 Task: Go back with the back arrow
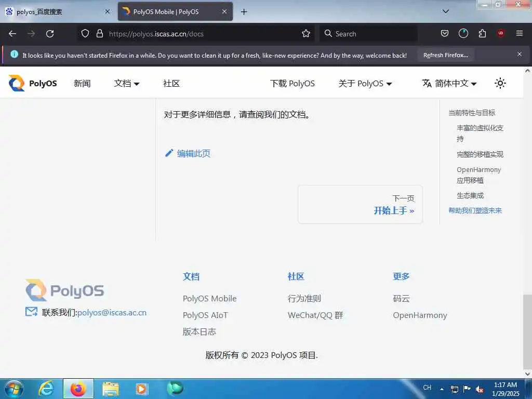[12, 34]
